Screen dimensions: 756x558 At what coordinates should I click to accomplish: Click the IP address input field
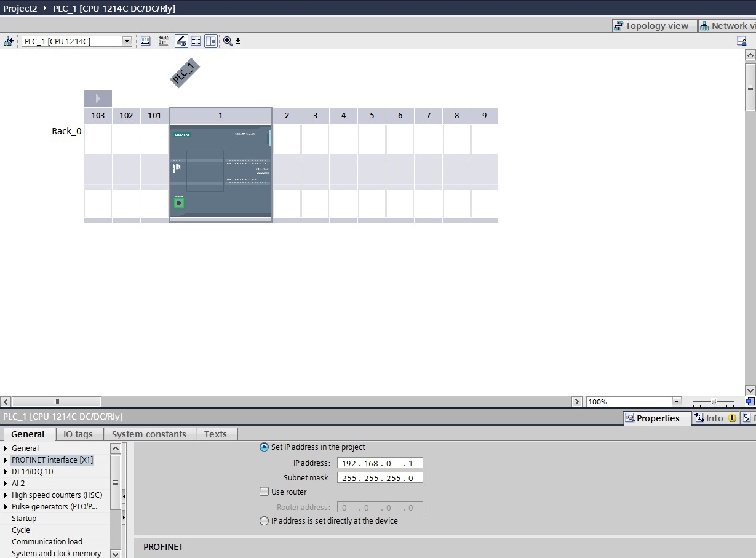click(x=380, y=463)
